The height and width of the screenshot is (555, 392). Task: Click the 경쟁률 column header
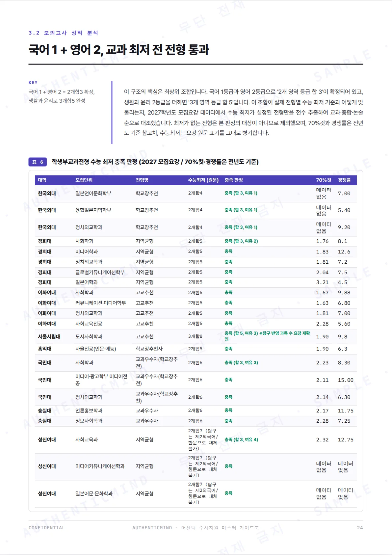pyautogui.click(x=344, y=180)
